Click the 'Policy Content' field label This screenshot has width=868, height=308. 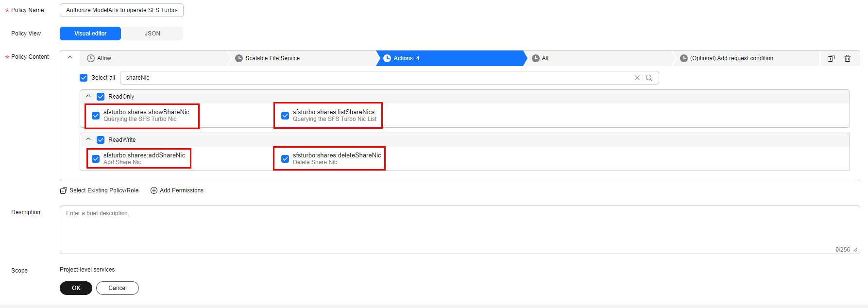coord(30,57)
